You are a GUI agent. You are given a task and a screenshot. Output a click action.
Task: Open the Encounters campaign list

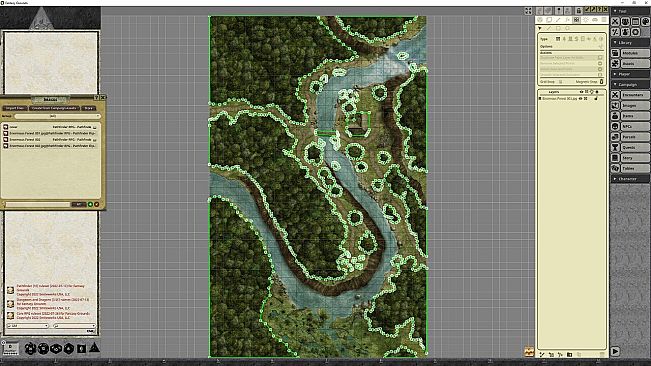(x=635, y=95)
